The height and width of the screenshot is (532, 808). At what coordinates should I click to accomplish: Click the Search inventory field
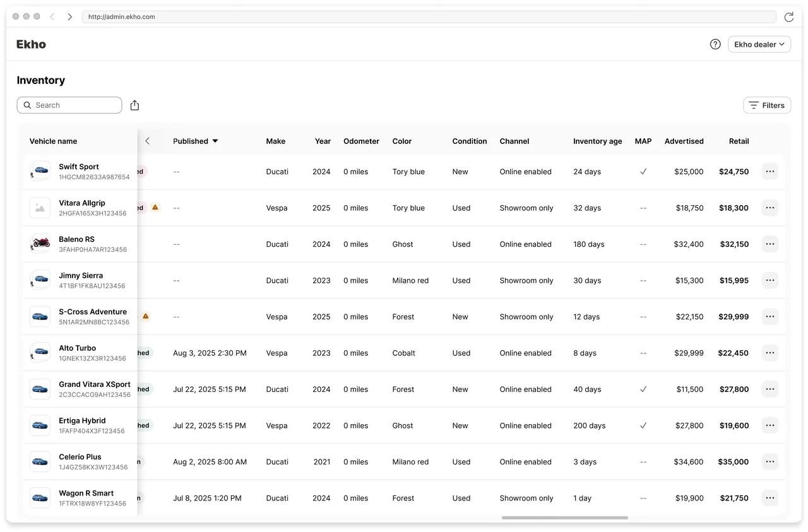click(69, 105)
